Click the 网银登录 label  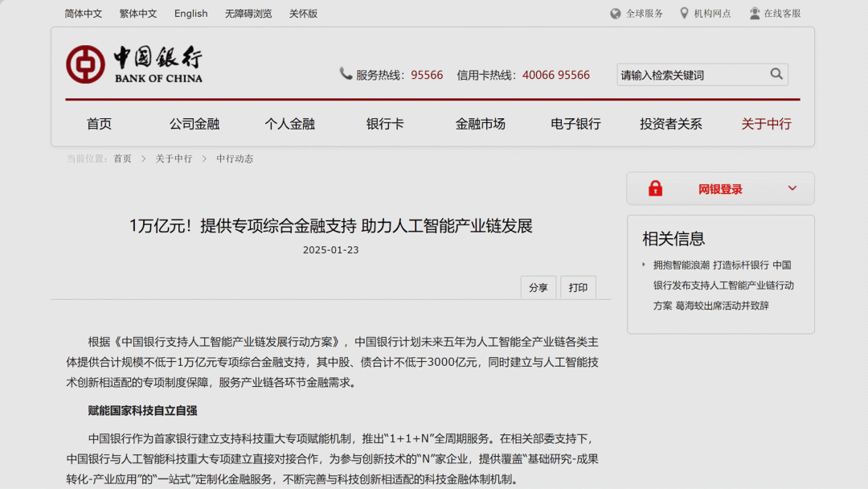pos(720,189)
